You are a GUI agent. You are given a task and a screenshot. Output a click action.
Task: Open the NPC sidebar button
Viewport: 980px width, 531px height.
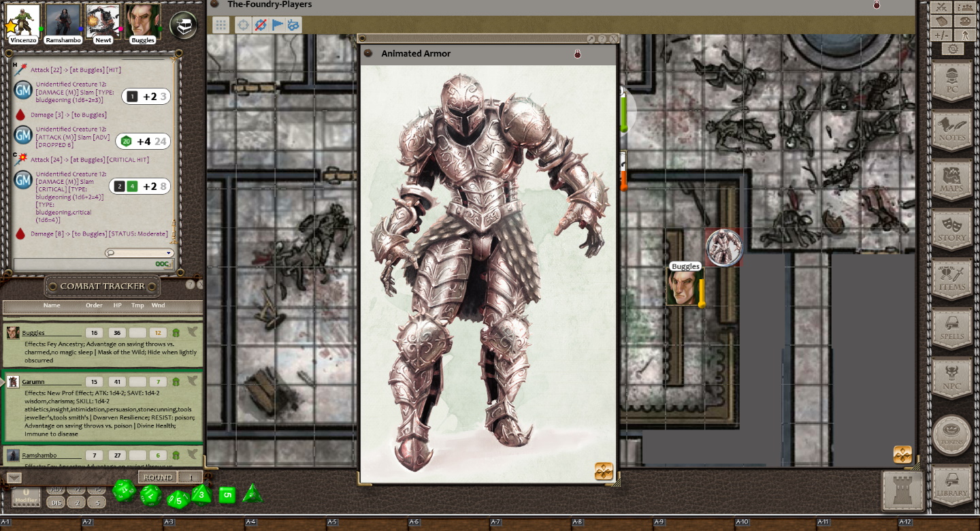952,380
